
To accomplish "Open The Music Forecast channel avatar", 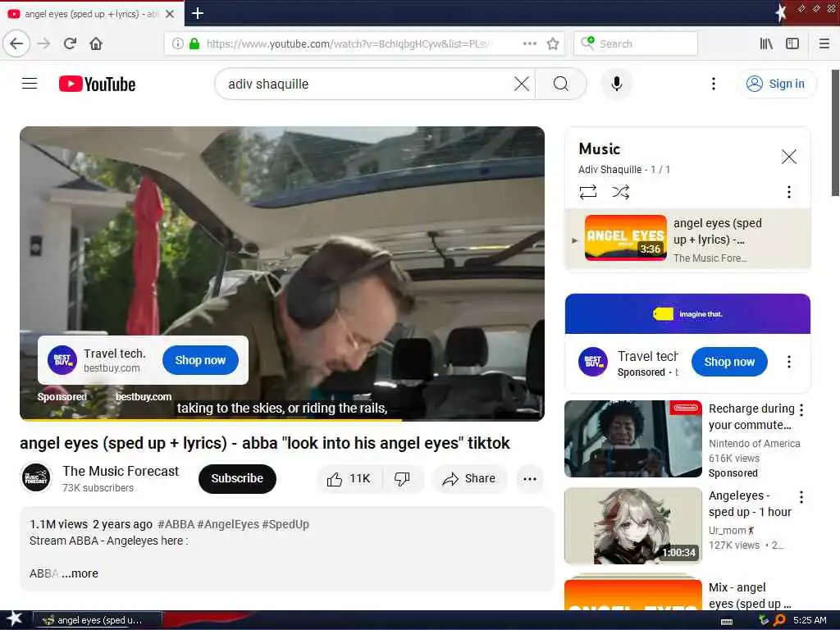I will [36, 478].
